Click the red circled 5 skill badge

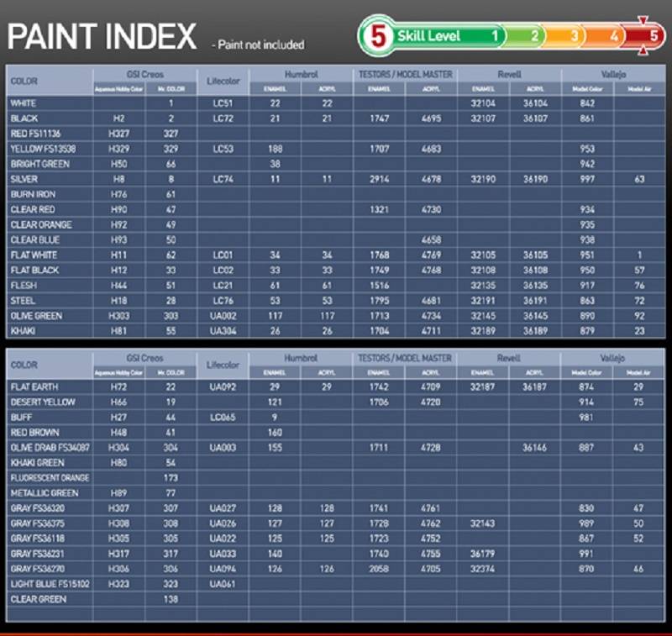(379, 36)
